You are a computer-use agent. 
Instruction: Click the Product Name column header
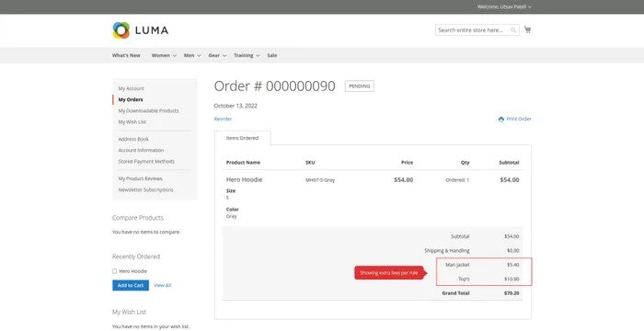(243, 163)
